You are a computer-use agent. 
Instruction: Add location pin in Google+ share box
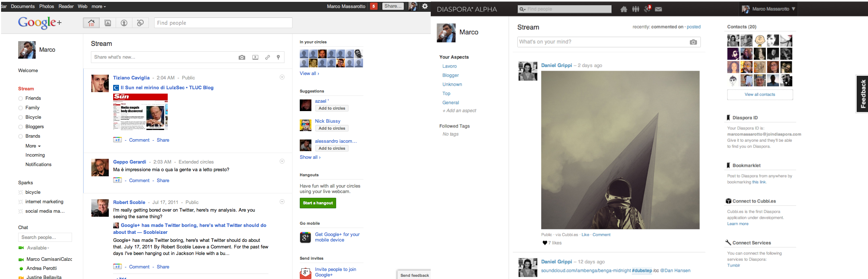coord(278,57)
